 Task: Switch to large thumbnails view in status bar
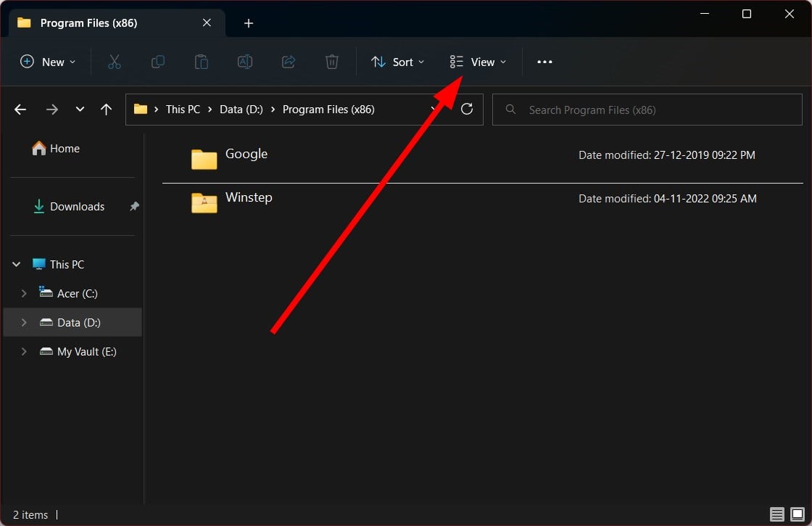(x=797, y=514)
